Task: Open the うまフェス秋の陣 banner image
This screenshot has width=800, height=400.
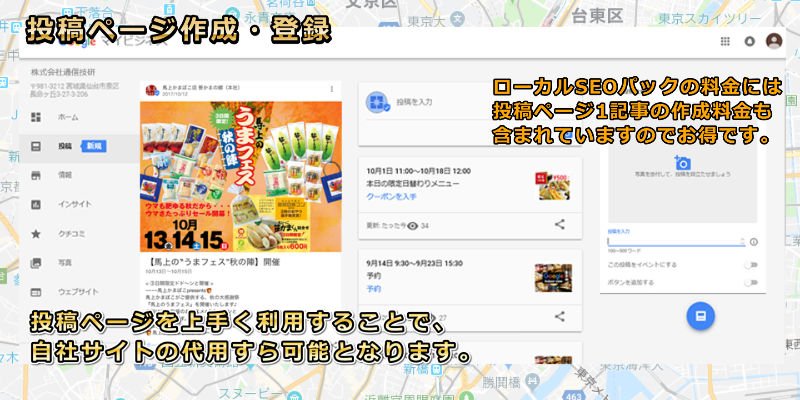Action: [x=241, y=177]
